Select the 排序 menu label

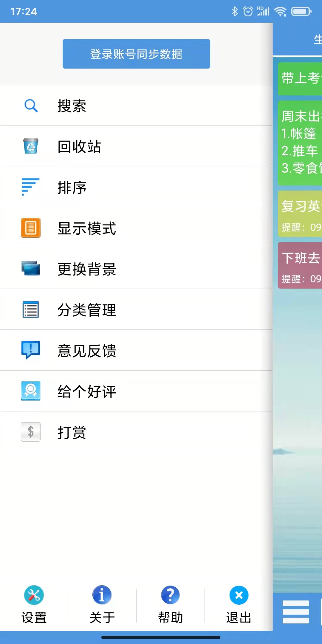(x=72, y=188)
